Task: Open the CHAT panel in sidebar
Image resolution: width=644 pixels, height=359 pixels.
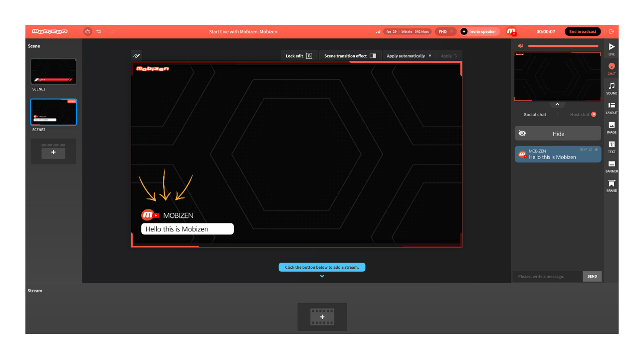Action: [x=612, y=69]
